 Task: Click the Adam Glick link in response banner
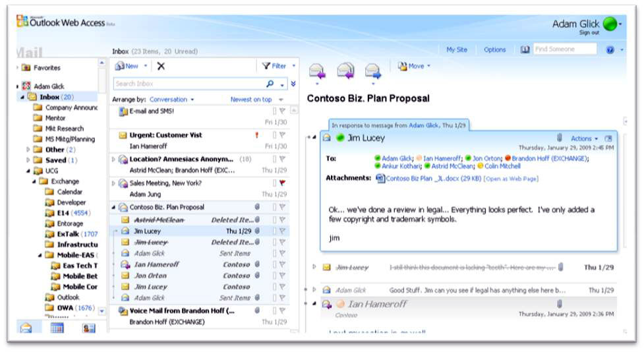(x=423, y=125)
